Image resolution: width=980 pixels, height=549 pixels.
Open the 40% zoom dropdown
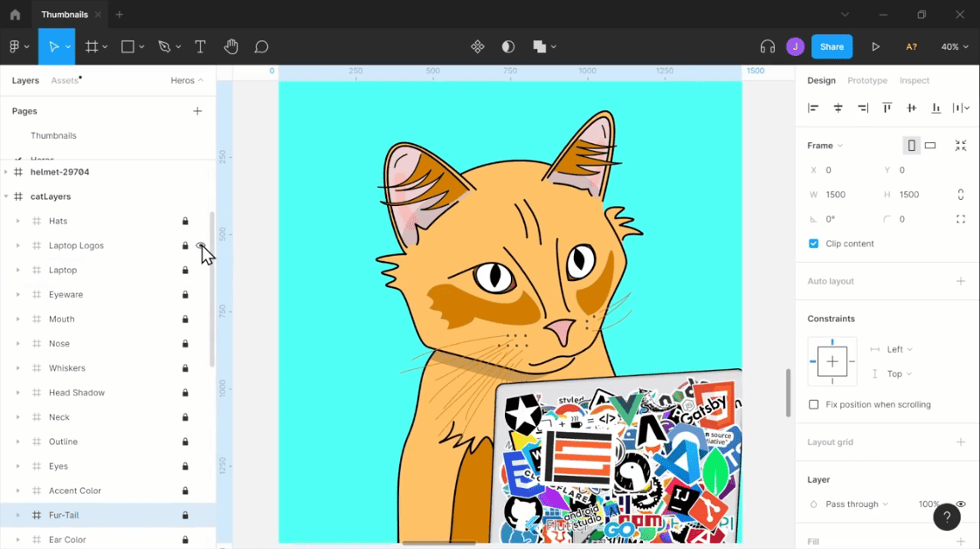[955, 46]
